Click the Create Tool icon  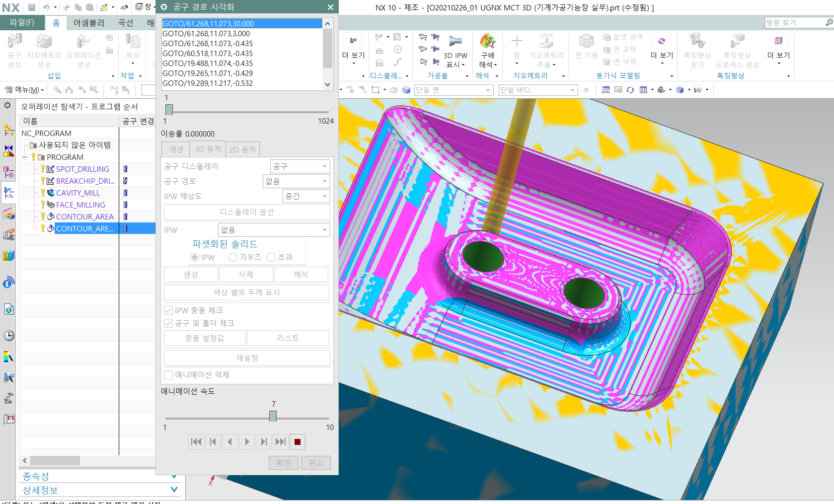14,41
